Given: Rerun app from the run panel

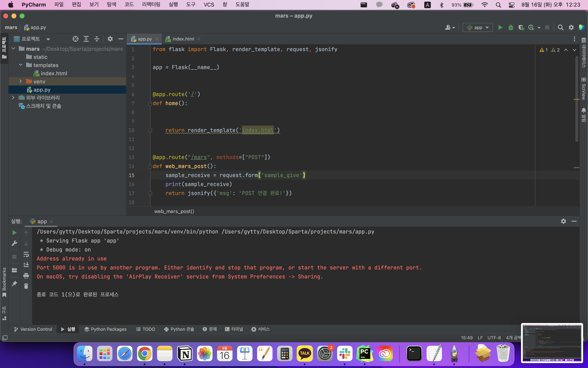Looking at the screenshot, I should click(14, 233).
